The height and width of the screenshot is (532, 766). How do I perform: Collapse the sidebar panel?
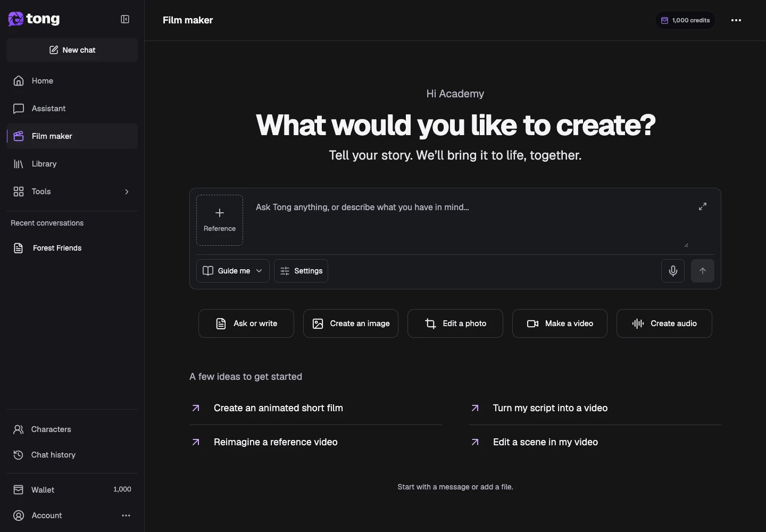(x=125, y=19)
